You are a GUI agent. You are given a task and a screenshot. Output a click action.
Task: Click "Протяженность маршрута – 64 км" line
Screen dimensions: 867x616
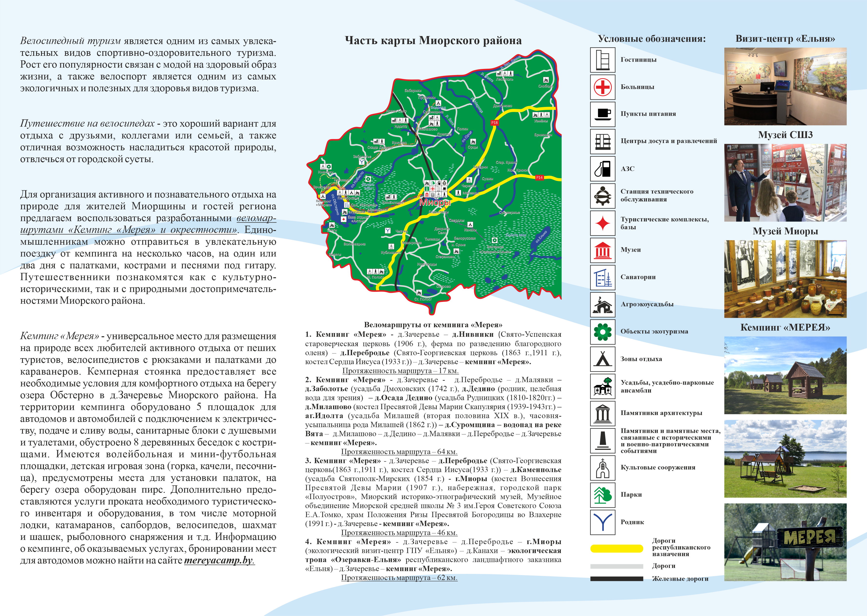point(399,452)
